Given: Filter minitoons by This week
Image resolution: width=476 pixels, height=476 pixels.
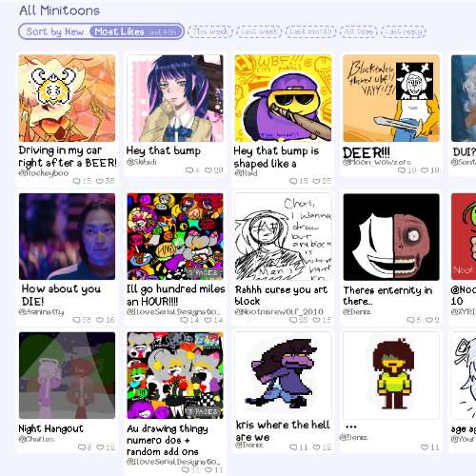Looking at the screenshot, I should click(x=210, y=31).
